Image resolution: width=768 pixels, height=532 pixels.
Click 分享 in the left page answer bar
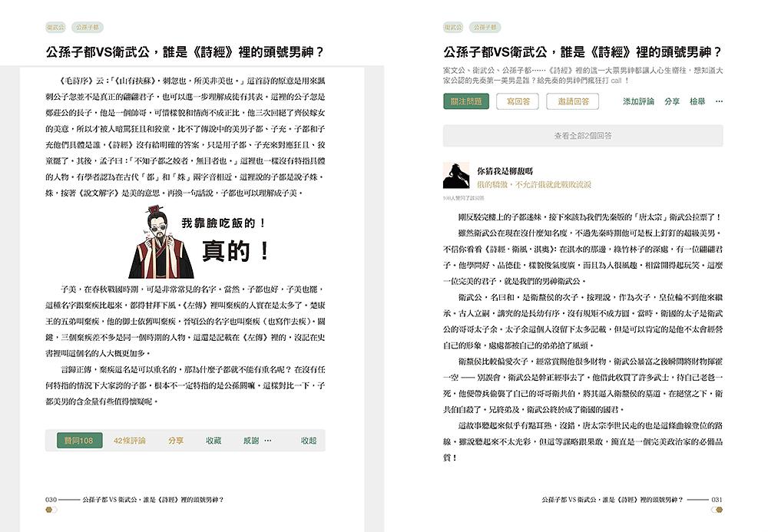(176, 441)
